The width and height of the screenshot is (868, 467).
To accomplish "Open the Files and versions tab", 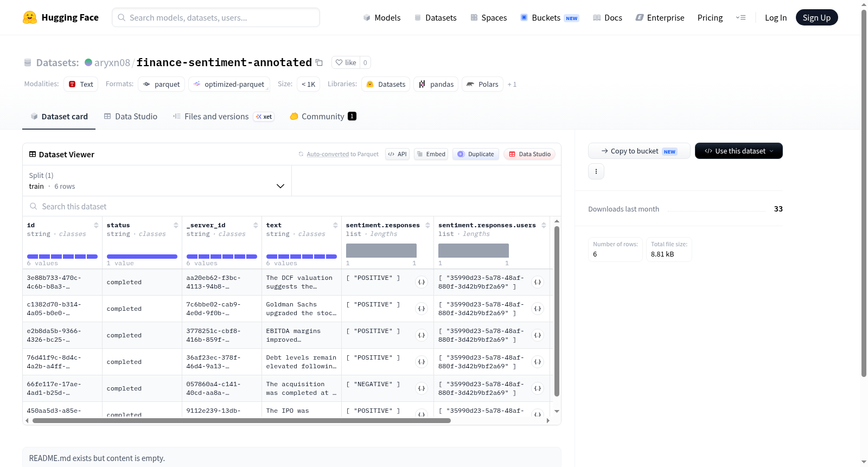I will tap(224, 116).
